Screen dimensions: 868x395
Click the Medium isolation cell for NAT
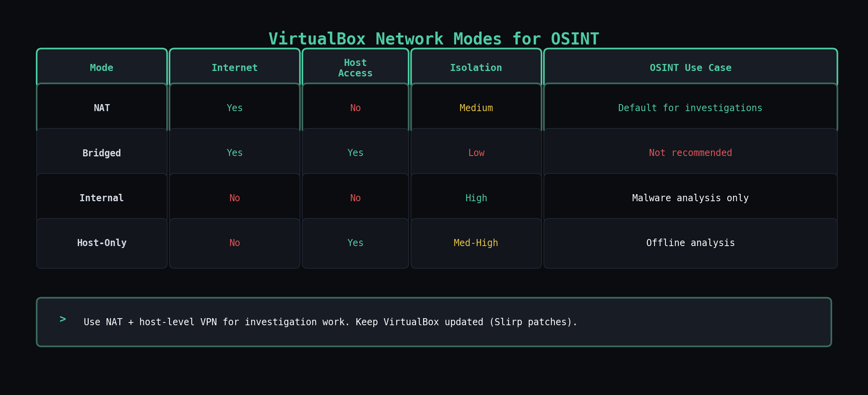pos(476,108)
